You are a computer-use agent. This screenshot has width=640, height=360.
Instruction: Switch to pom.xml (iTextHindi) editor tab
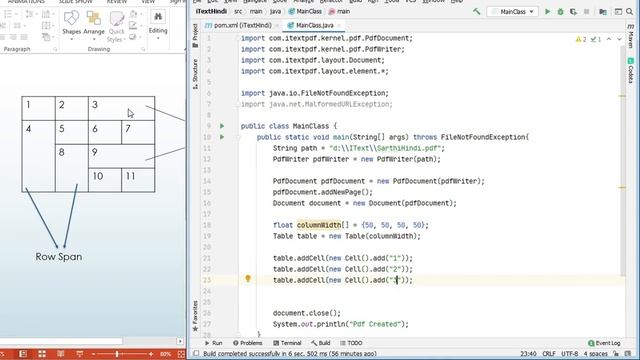pos(239,25)
